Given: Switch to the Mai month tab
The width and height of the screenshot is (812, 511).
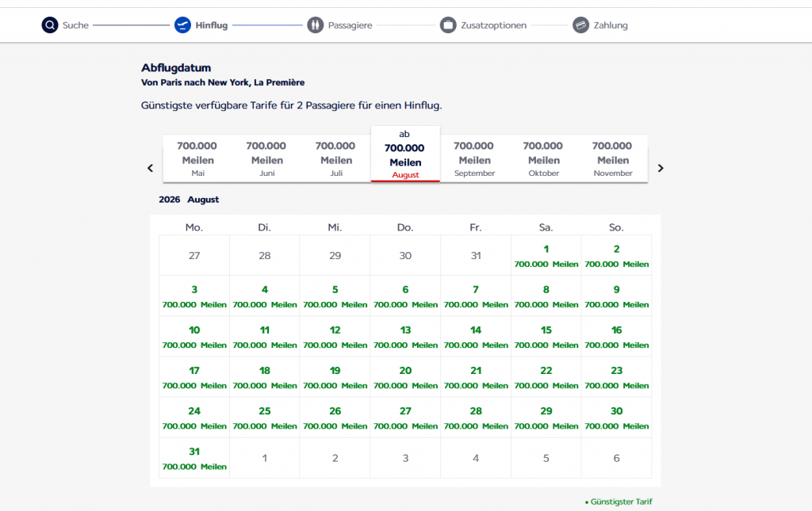Looking at the screenshot, I should pos(197,158).
